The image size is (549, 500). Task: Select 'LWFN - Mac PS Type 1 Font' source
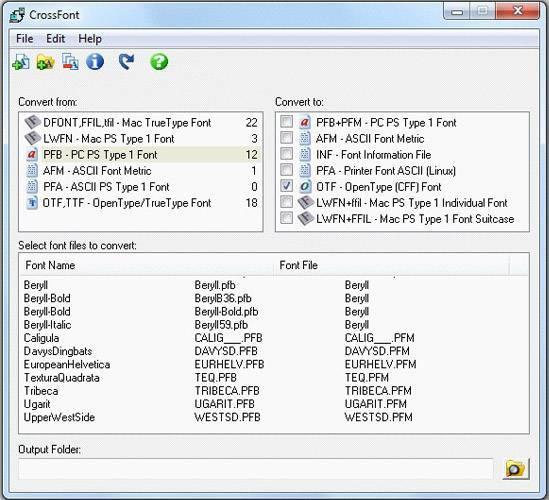pos(141,139)
